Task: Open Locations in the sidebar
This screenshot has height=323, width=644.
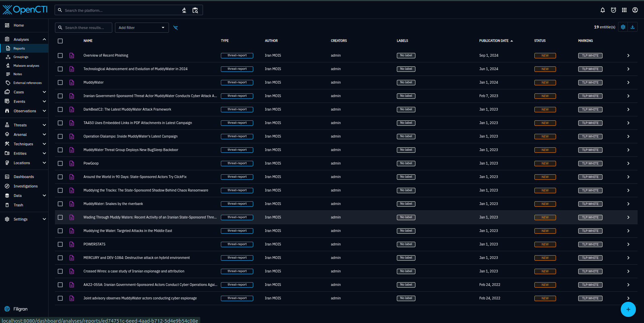Action: 24,163
